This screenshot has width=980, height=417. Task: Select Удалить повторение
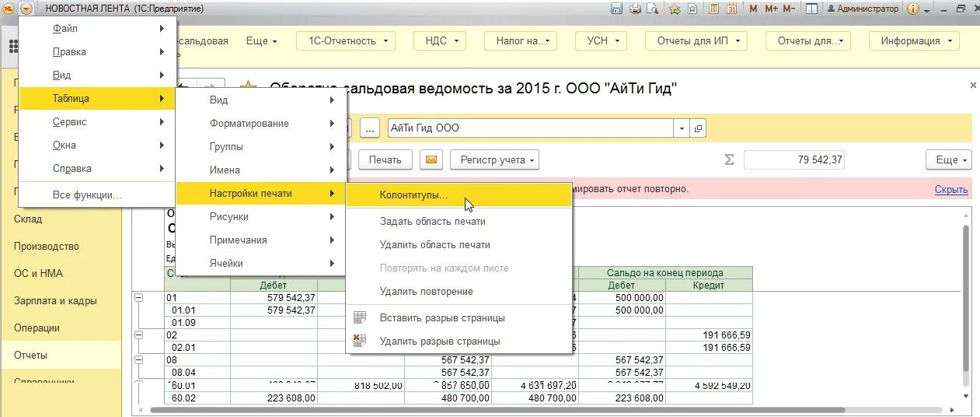[x=459, y=291]
